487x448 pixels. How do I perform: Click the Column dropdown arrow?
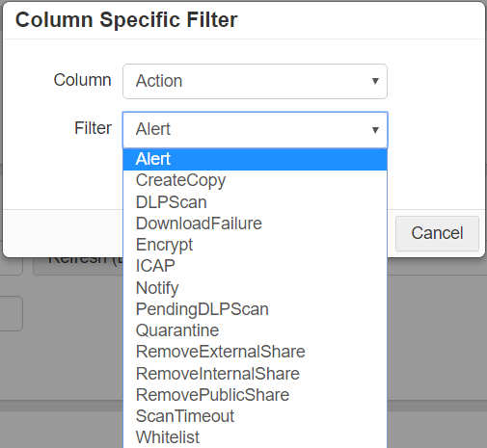pos(375,81)
